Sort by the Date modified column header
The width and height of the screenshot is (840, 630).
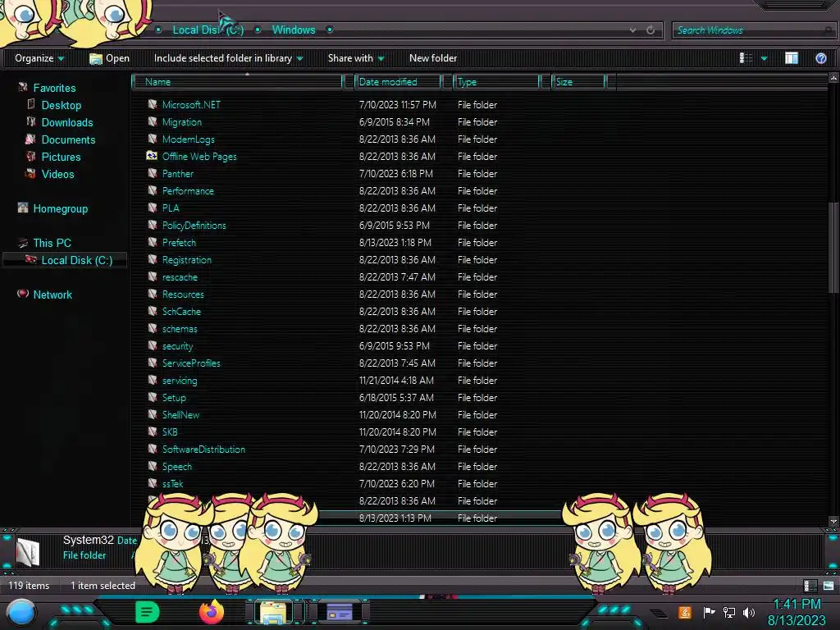coord(399,81)
